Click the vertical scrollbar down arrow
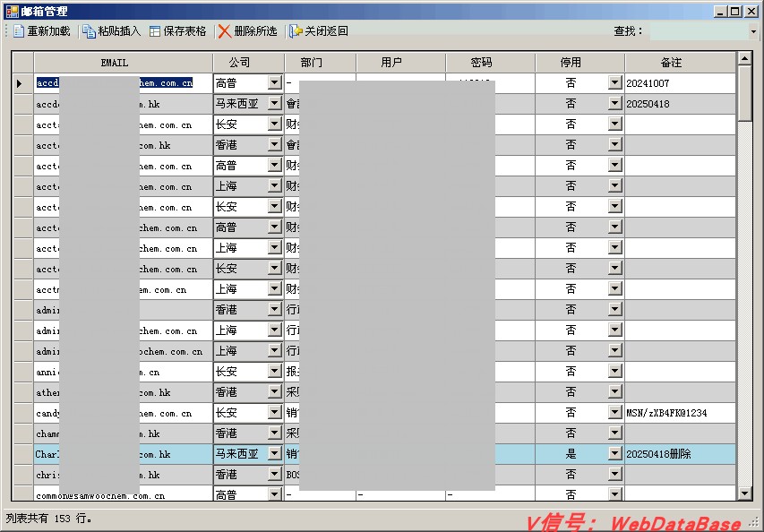Viewport: 764px width, 532px height. (x=744, y=493)
